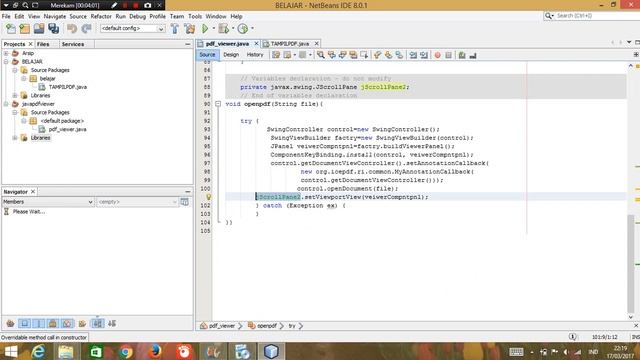The image size is (640, 360).
Task: Switch to the TAMPILPDF.java tab
Action: pyautogui.click(x=289, y=44)
